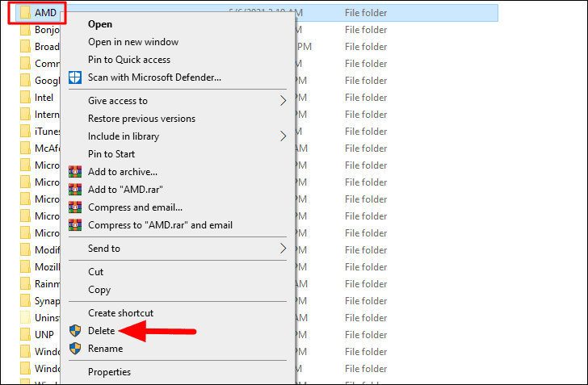
Task: Choose Restore previous versions
Action: click(x=142, y=119)
